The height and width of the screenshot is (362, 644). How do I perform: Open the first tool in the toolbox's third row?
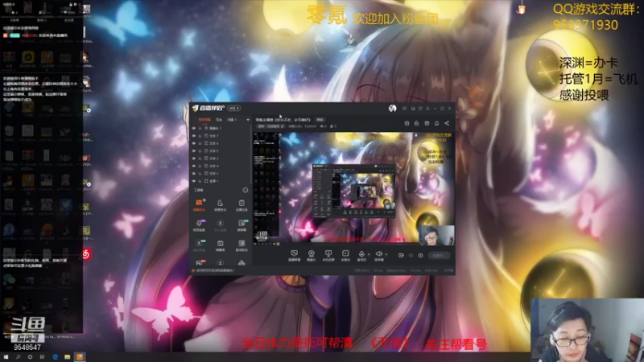click(199, 245)
